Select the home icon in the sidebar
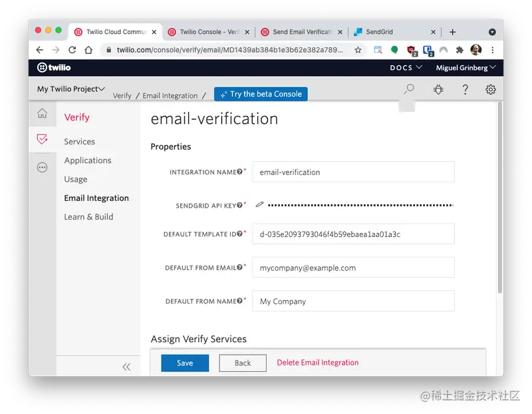Image resolution: width=532 pixels, height=414 pixels. click(42, 113)
